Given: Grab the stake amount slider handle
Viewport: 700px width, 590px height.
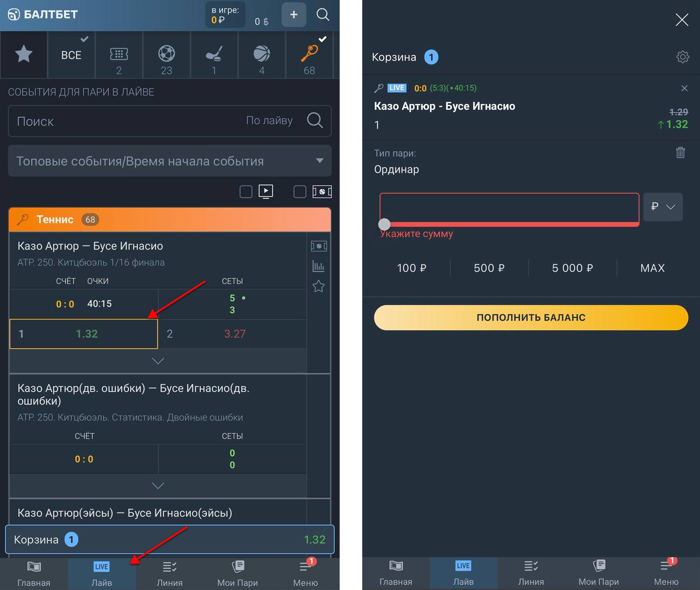Looking at the screenshot, I should 384,224.
